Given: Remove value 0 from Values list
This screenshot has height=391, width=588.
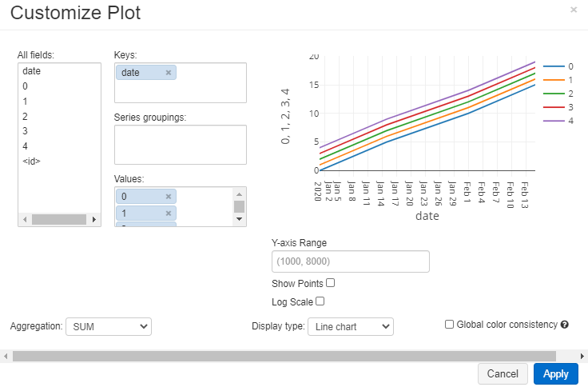Looking at the screenshot, I should coord(169,197).
